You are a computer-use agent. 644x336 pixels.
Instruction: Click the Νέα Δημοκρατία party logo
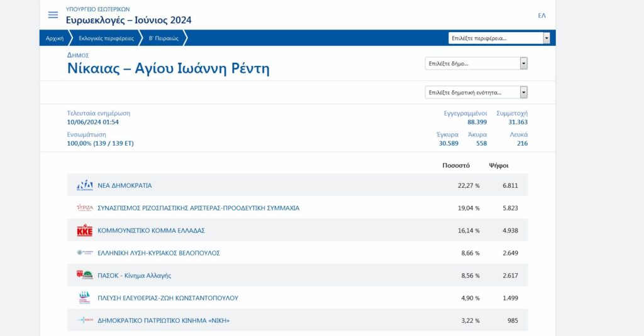[x=85, y=185]
